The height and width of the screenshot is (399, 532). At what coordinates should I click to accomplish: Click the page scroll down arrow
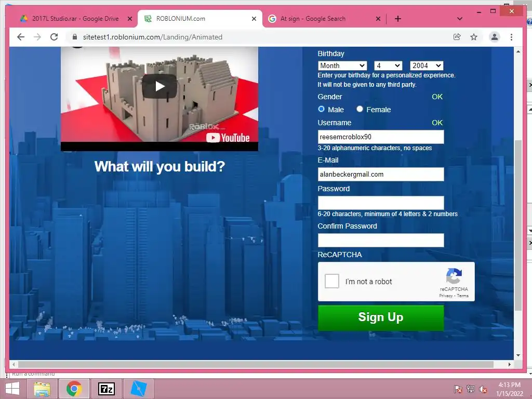pyautogui.click(x=518, y=355)
